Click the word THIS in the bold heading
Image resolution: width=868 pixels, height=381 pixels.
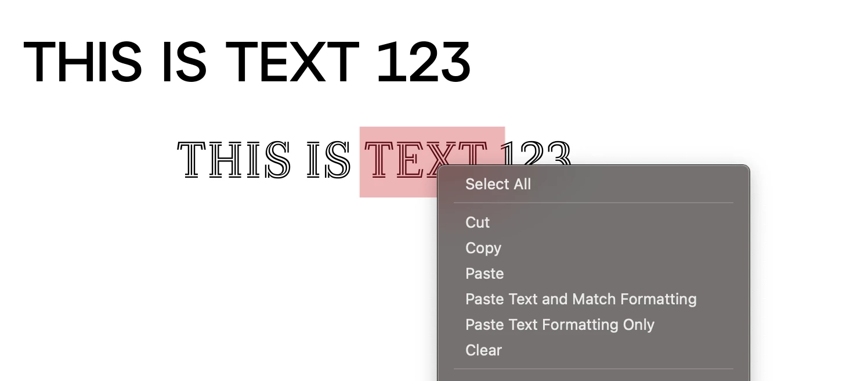click(x=83, y=62)
